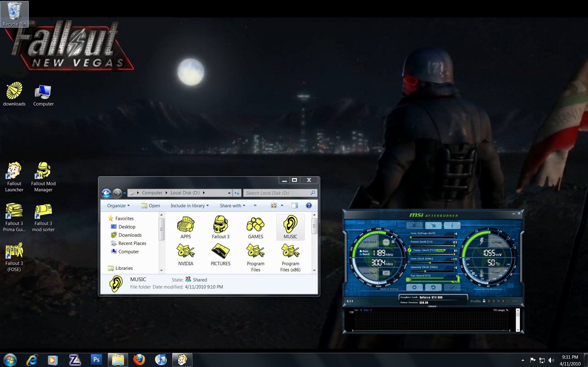The image size is (588, 367).
Task: Select Libraries in navigation pane
Action: pos(120,268)
